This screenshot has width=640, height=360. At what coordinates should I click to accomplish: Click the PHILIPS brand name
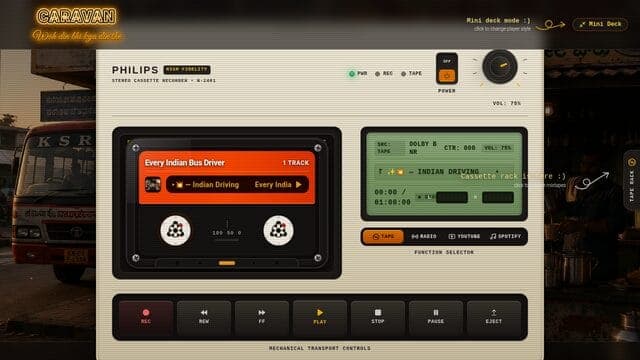coord(135,70)
